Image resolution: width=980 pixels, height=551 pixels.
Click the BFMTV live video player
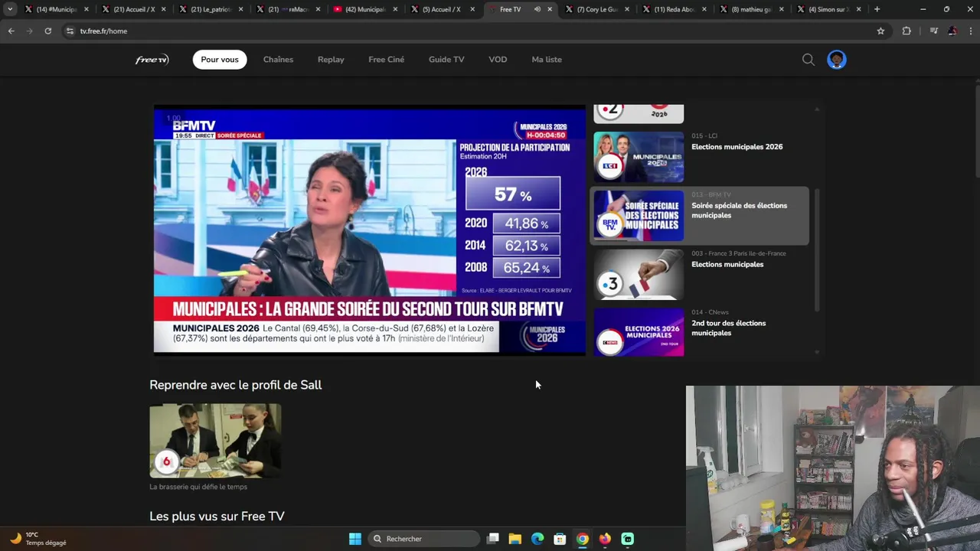[370, 230]
